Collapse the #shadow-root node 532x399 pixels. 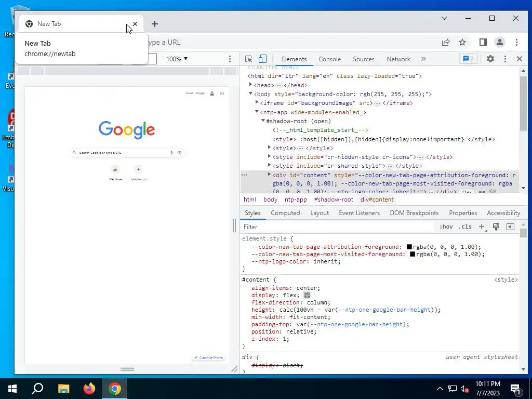tap(263, 121)
